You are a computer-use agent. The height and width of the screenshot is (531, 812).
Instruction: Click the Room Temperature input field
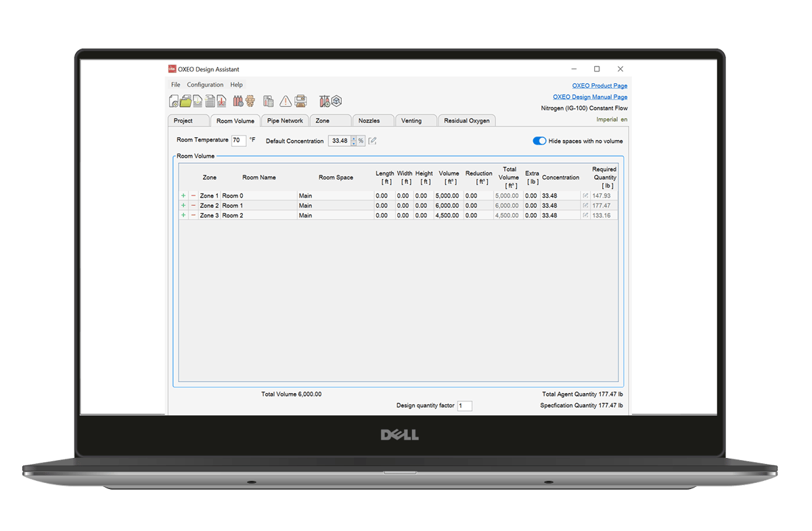point(239,141)
